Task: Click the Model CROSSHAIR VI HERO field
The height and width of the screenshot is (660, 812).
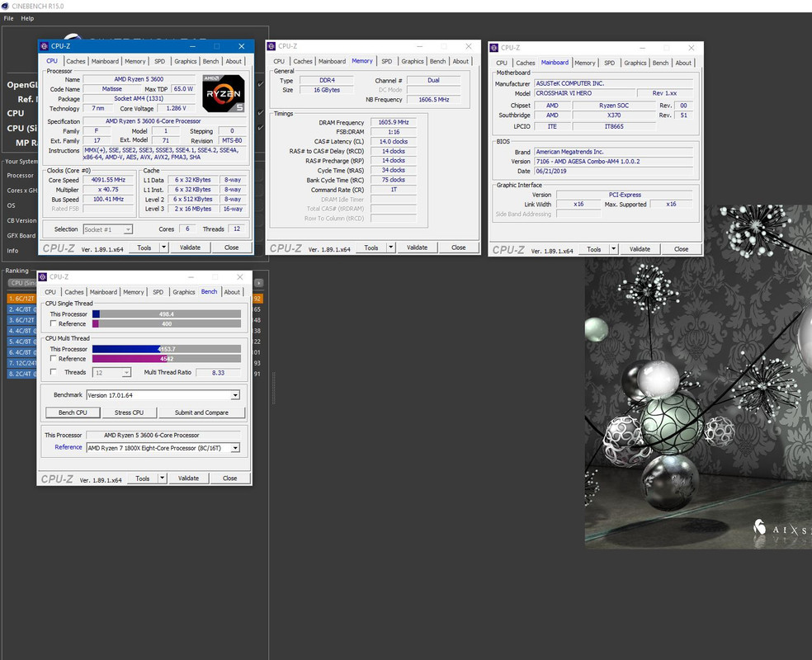Action: 585,93
